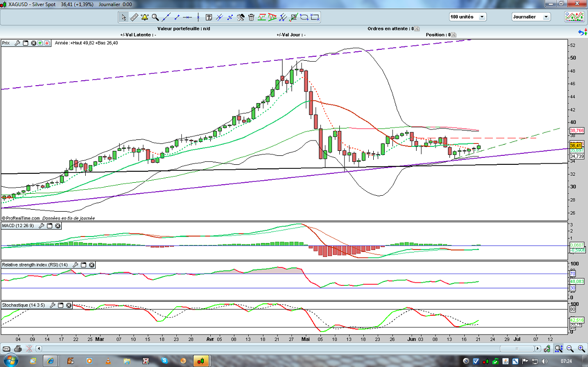Click the print icon at bottom left
The height and width of the screenshot is (367, 588).
point(18,349)
